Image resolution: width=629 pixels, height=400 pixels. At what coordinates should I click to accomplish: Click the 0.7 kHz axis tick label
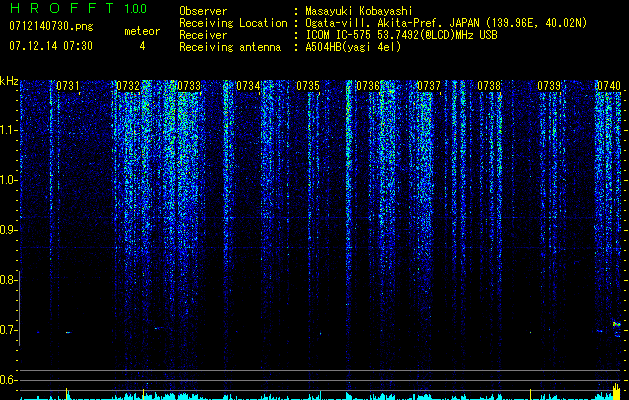pyautogui.click(x=8, y=330)
